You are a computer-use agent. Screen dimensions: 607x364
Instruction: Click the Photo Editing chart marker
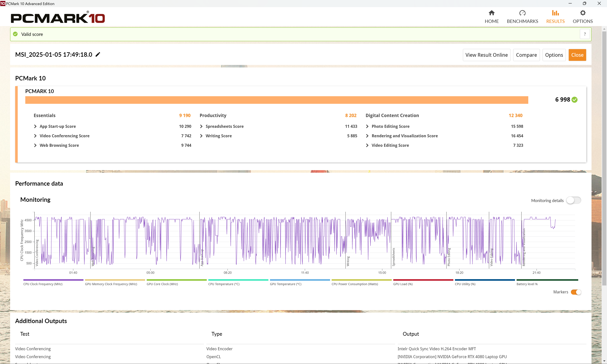[449, 257]
